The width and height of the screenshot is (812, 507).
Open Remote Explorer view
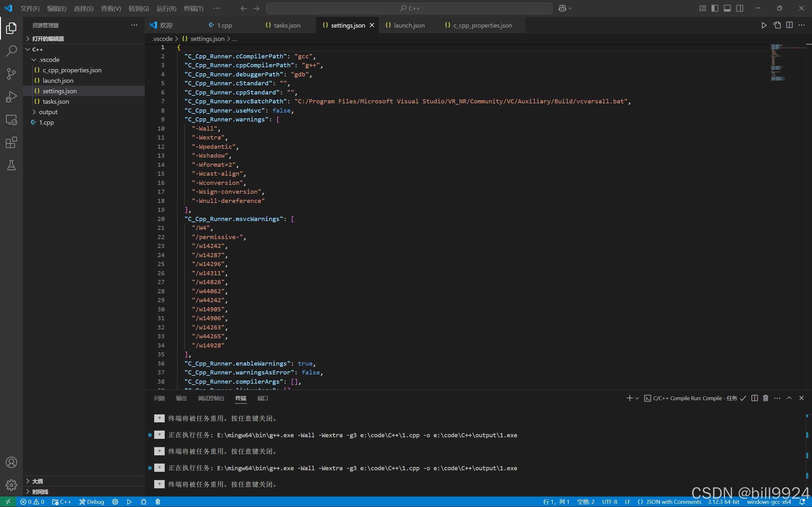coord(11,120)
